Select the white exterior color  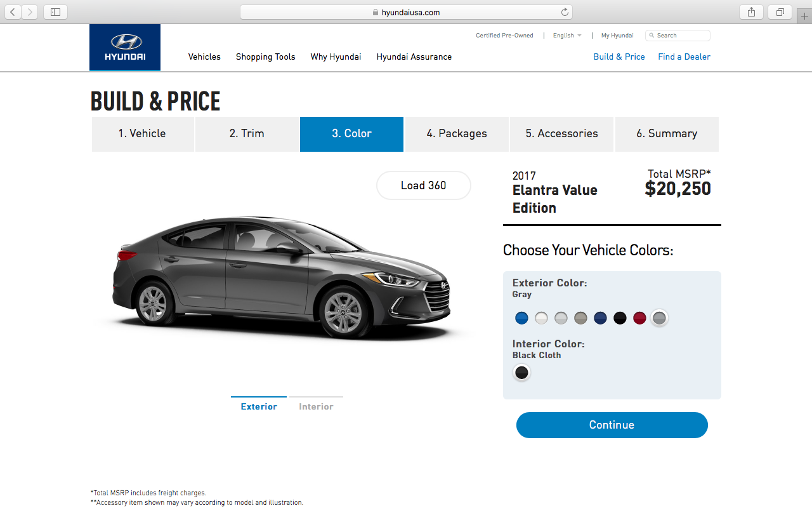point(541,318)
